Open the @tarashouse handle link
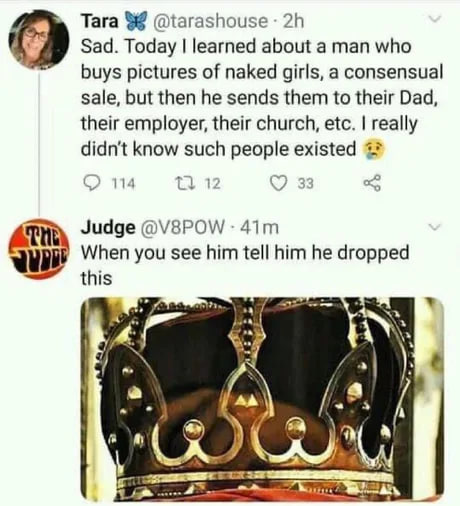 [210, 21]
